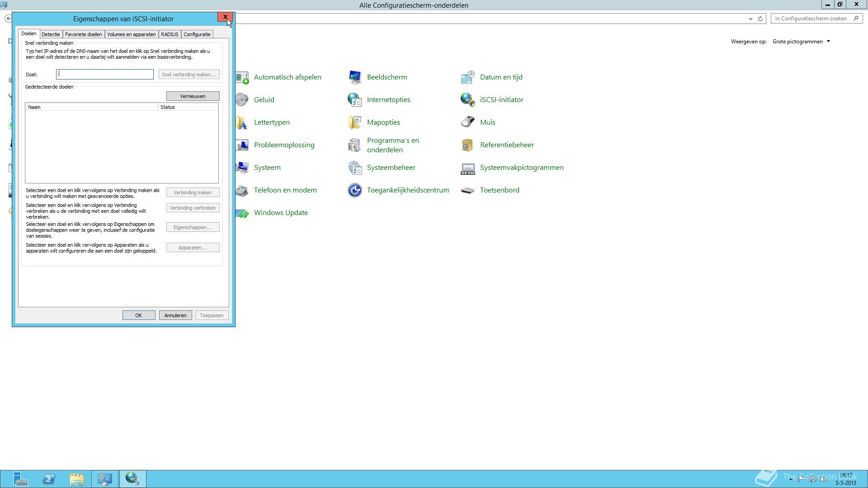This screenshot has height=488, width=868.
Task: Open the Mapopties folder icon
Action: coord(355,122)
